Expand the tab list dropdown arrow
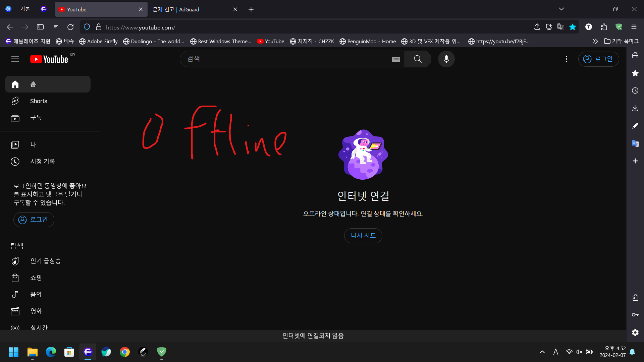Viewport: 644px width, 362px height. pyautogui.click(x=561, y=9)
